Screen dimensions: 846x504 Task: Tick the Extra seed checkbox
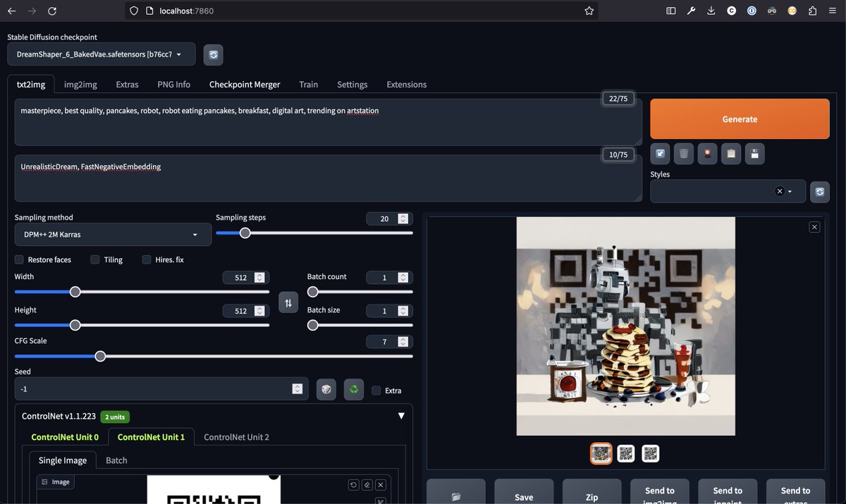pos(376,390)
